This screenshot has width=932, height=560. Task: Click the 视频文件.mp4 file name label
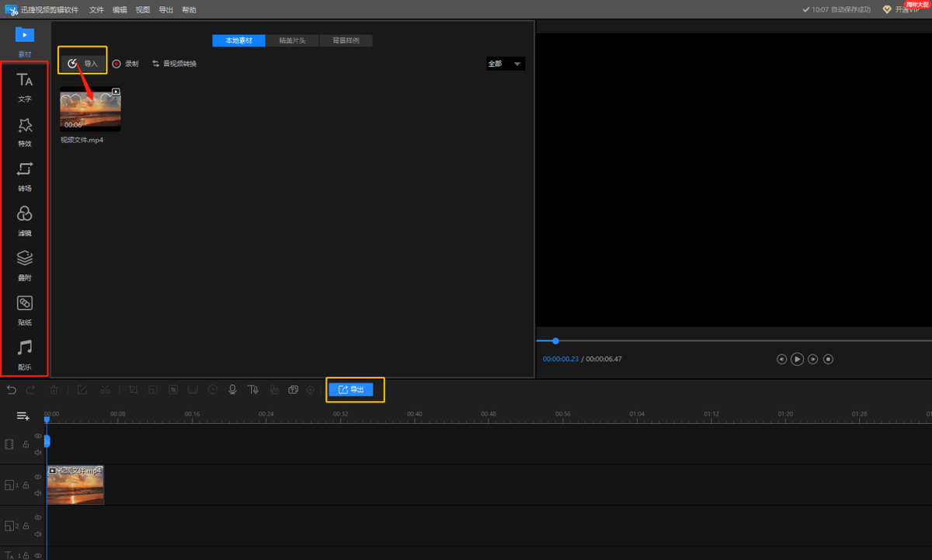click(x=82, y=140)
